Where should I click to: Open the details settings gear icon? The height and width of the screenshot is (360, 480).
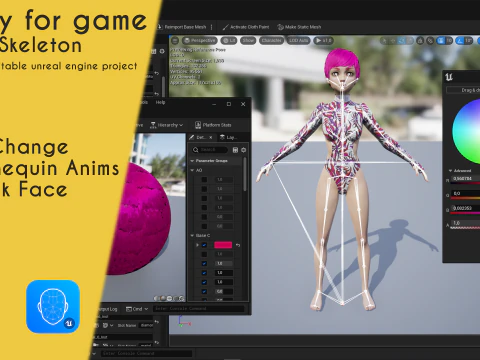[x=244, y=150]
